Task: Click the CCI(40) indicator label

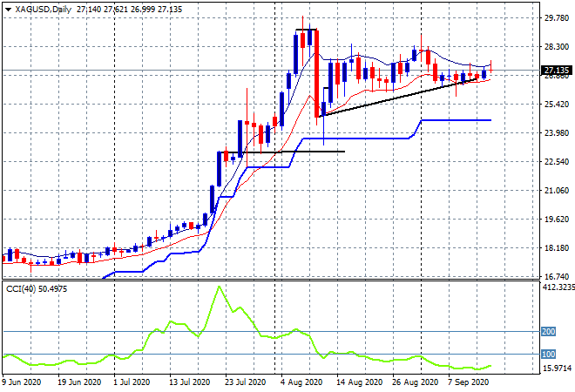Action: 21,289
